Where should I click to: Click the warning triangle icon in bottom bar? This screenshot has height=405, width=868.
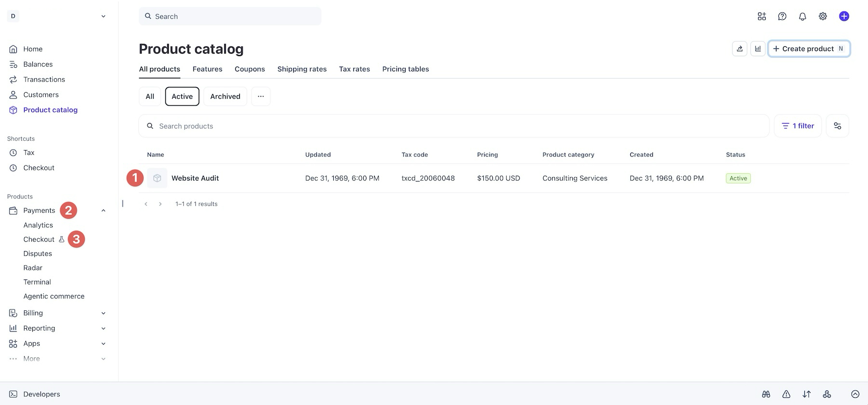(787, 394)
